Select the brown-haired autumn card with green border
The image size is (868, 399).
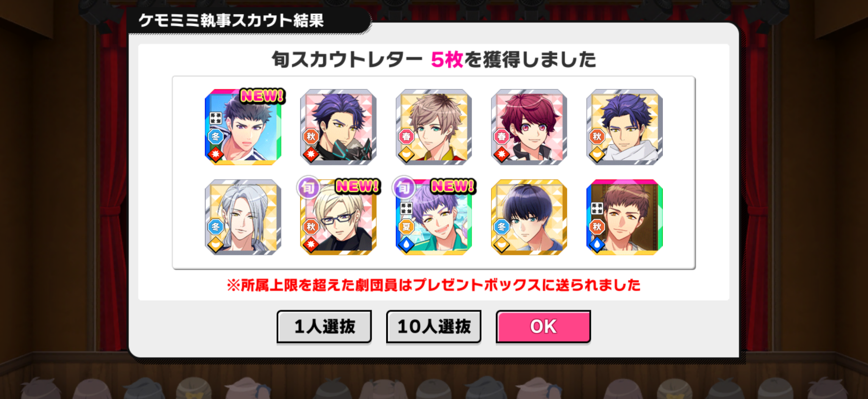[x=624, y=217]
